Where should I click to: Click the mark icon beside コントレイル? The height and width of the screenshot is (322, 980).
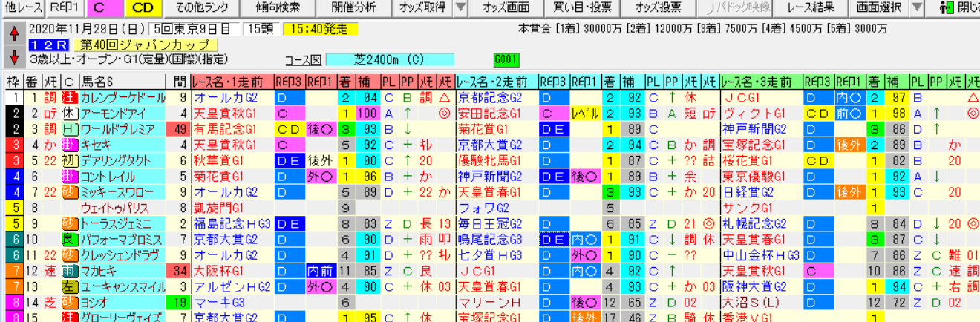click(x=69, y=177)
